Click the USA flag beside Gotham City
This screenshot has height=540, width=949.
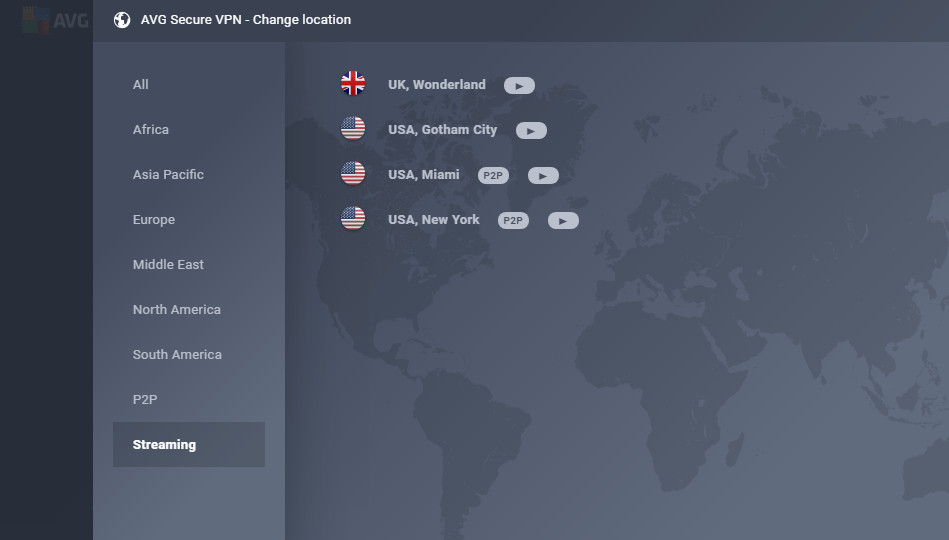[353, 129]
